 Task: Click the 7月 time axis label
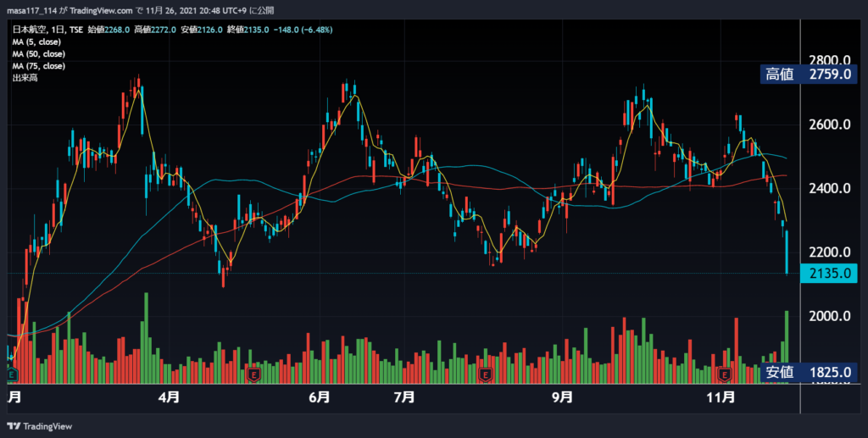[404, 397]
